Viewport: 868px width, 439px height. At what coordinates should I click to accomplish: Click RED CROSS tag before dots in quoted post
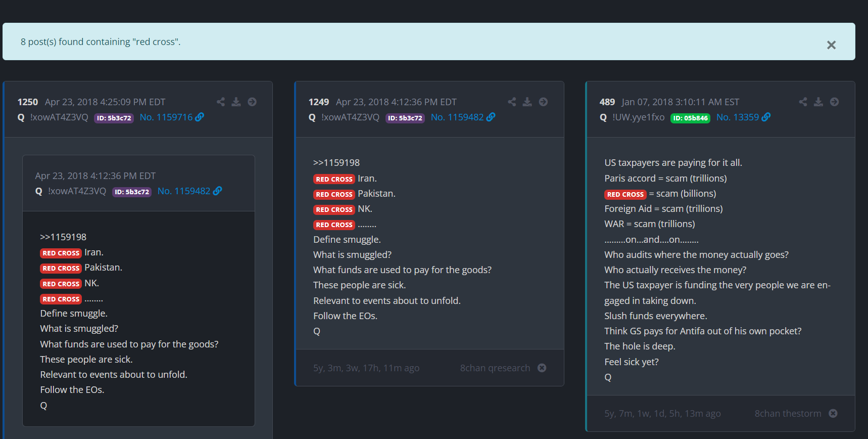[x=61, y=299]
